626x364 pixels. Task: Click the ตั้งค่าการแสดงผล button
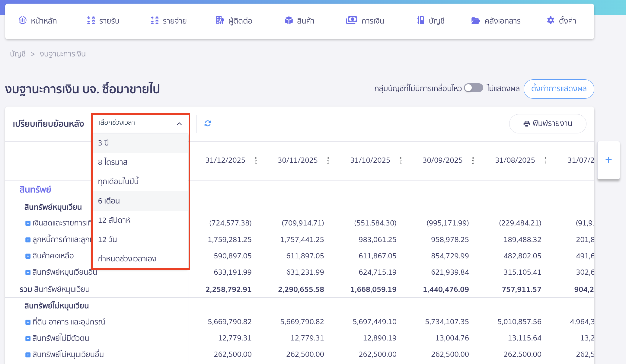pyautogui.click(x=559, y=89)
